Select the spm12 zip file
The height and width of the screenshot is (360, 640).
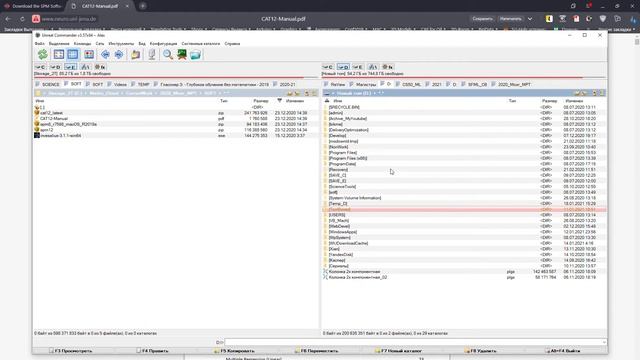click(x=176, y=130)
